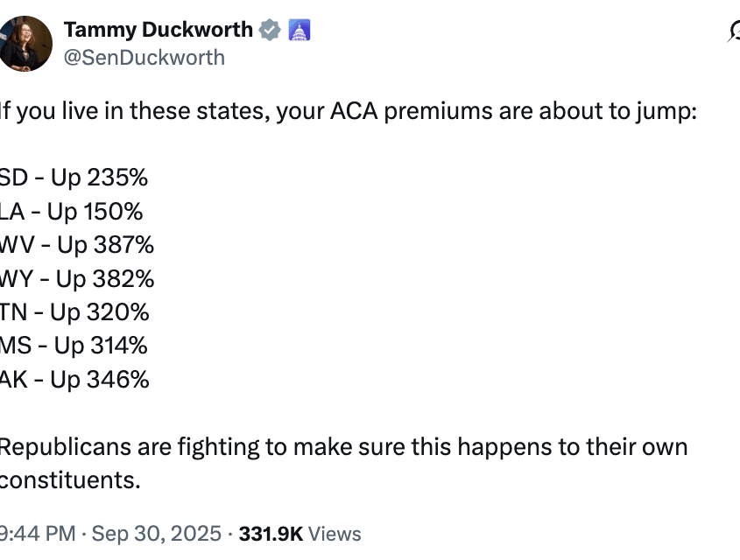Click the TN - Up 320% line
Screen dimensions: 740x560
(74, 312)
